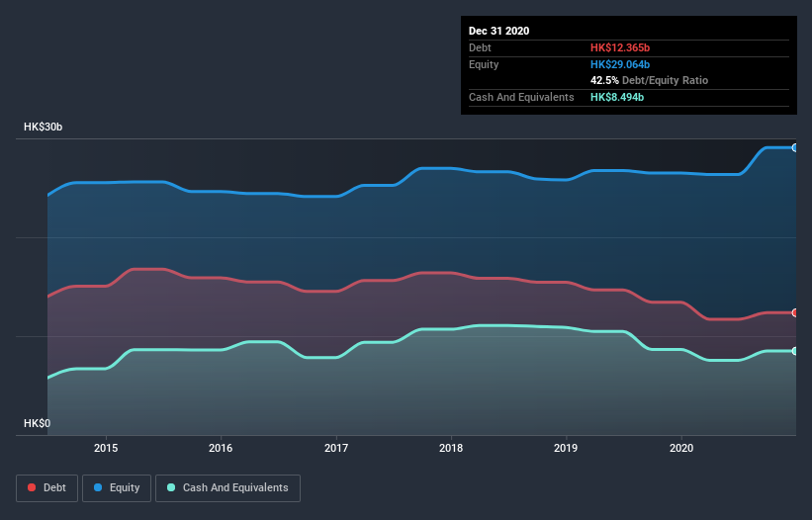Viewport: 812px width, 520px height.
Task: Click the 2017 x-axis label
Action: 336,448
